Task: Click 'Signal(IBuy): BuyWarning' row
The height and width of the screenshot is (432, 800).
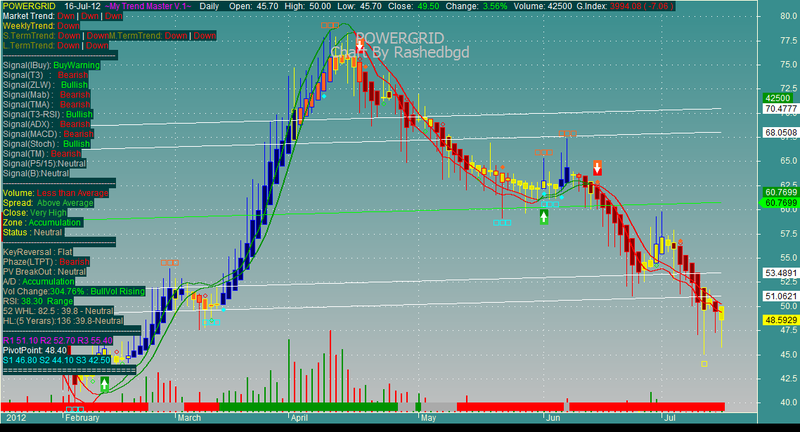Action: pos(52,65)
